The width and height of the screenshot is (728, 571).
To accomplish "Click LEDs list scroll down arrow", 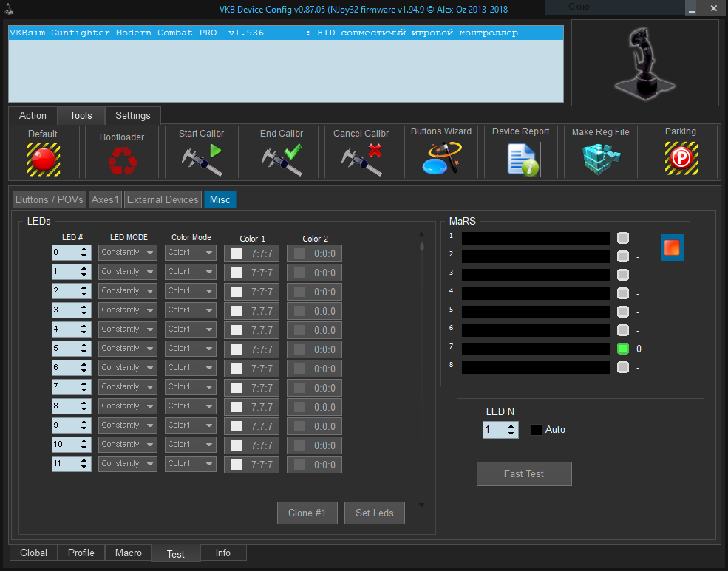I will pyautogui.click(x=421, y=505).
